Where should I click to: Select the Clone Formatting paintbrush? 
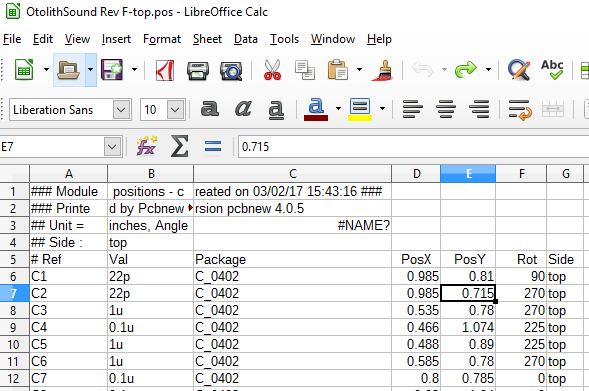point(383,70)
